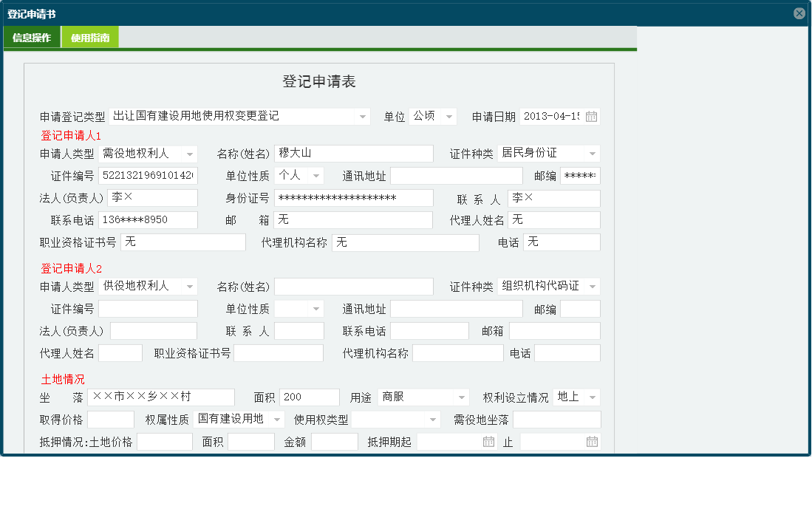This screenshot has width=812, height=526.
Task: Open the 供役地权利人 applicant type dropdown
Action: click(190, 286)
